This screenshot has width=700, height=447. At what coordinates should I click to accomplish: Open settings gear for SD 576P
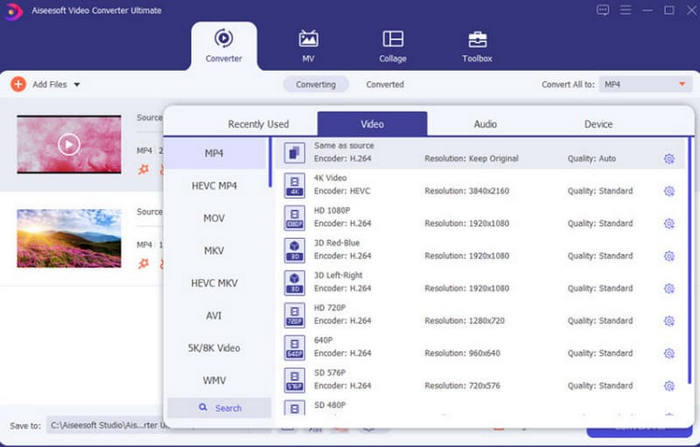pos(669,386)
